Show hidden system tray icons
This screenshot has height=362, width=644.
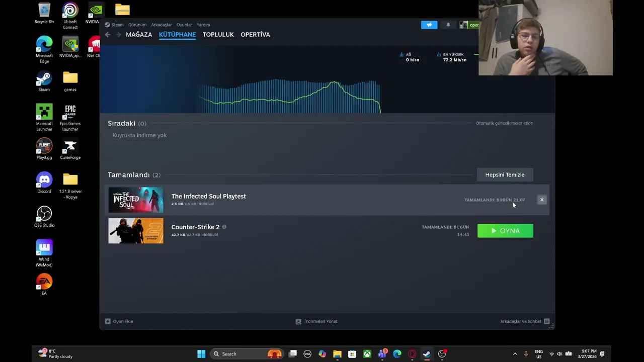pyautogui.click(x=515, y=354)
